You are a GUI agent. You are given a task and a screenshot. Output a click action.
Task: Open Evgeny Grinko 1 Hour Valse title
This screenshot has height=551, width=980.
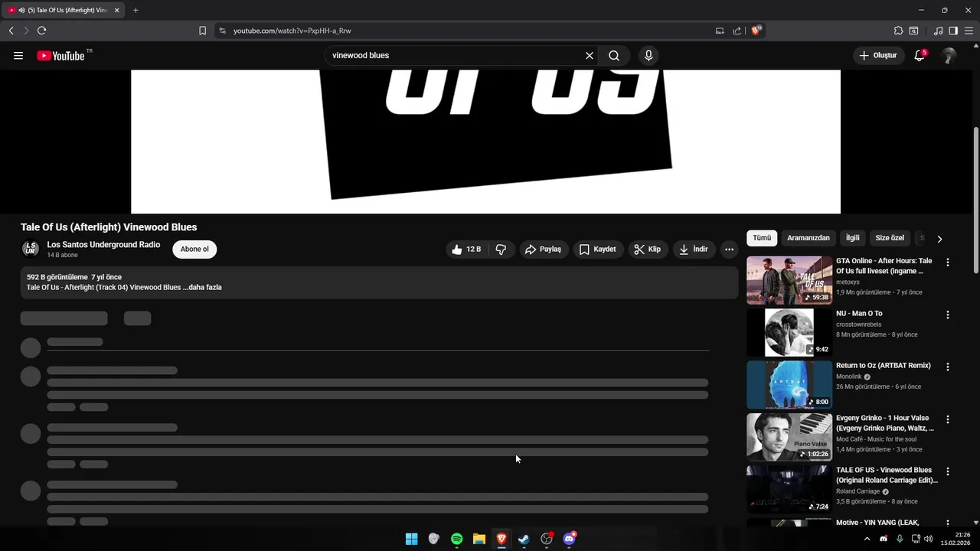pos(885,423)
